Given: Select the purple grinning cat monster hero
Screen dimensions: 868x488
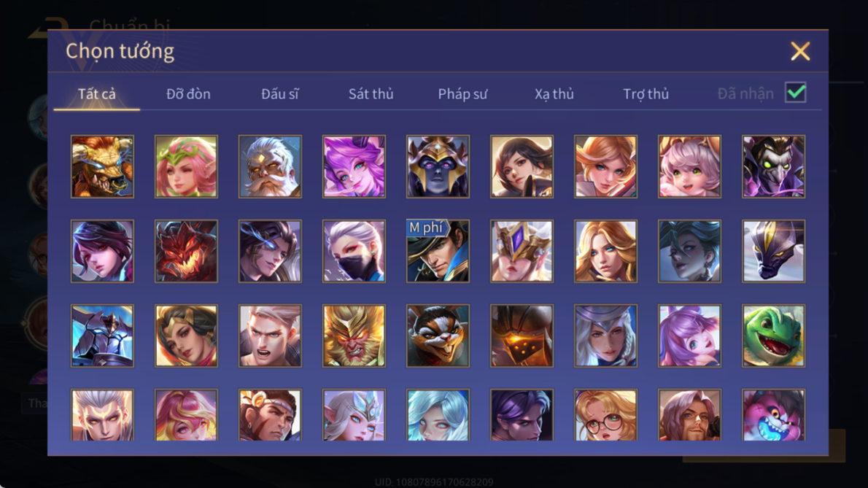Looking at the screenshot, I should coord(773,415).
